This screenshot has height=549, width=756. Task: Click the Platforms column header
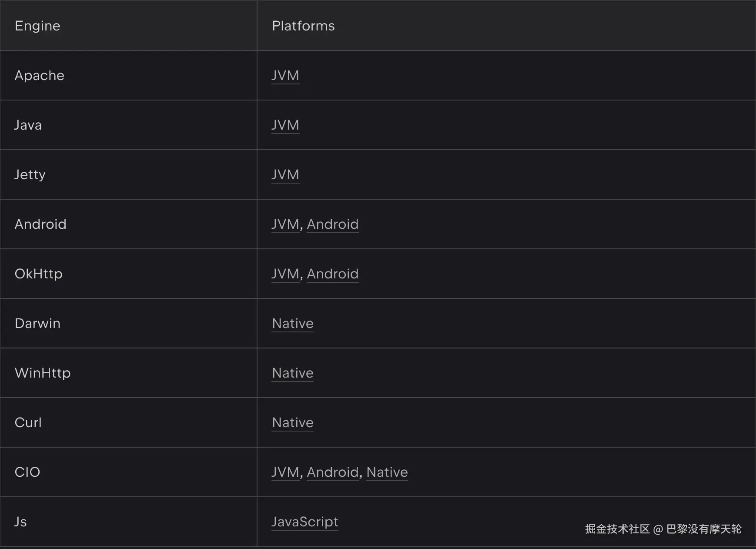(304, 26)
